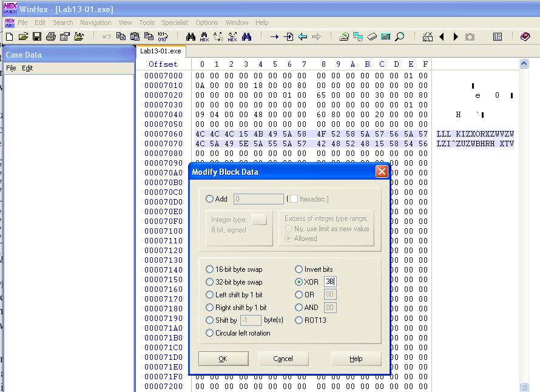Click the gray Forward arrow icon
The height and width of the screenshot is (392, 540).
click(x=316, y=36)
